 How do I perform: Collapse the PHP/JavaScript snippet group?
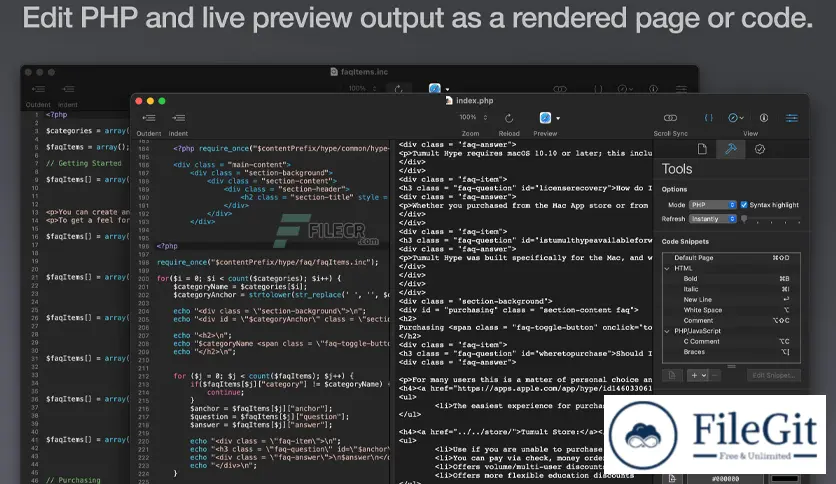pyautogui.click(x=667, y=331)
